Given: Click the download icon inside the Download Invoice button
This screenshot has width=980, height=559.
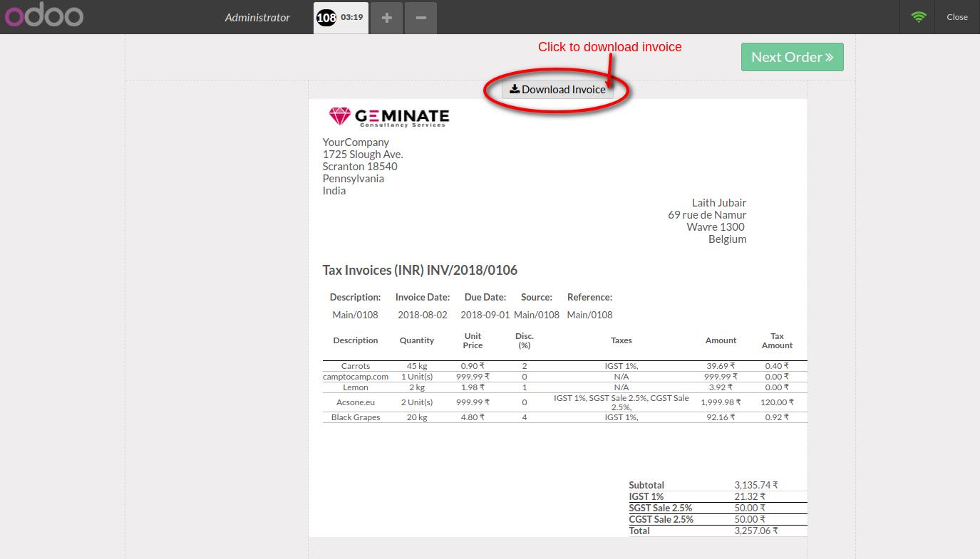Looking at the screenshot, I should tap(514, 88).
